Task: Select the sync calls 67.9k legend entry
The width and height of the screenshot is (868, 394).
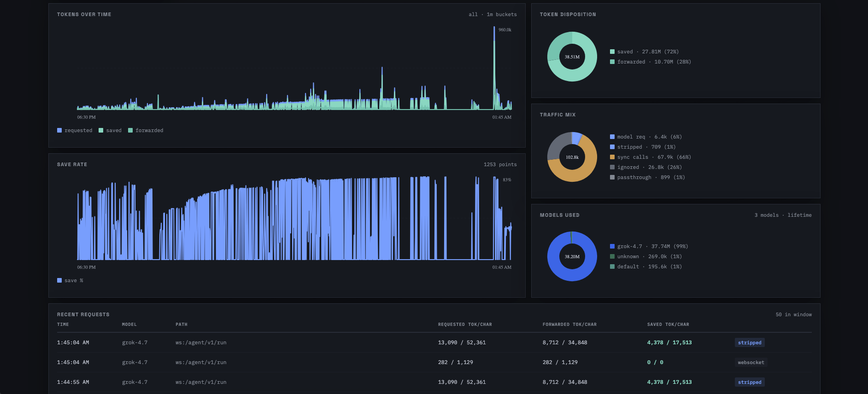Action: coord(650,157)
